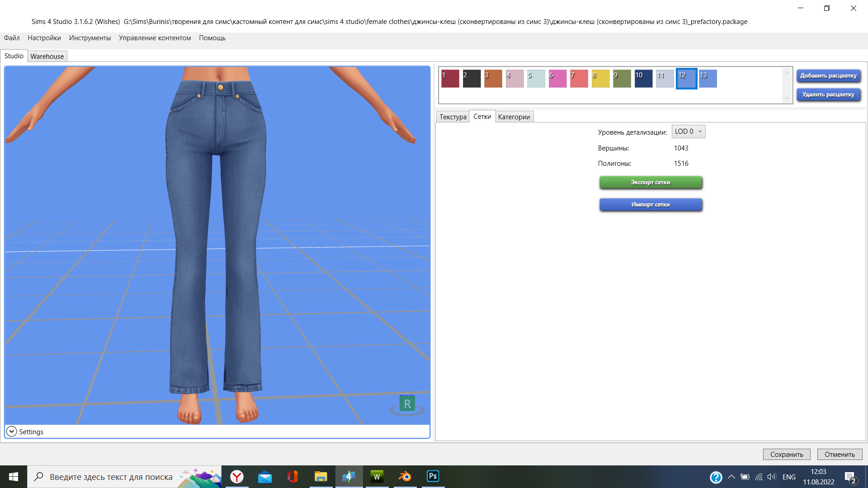Click the Сохранить button

click(x=787, y=454)
